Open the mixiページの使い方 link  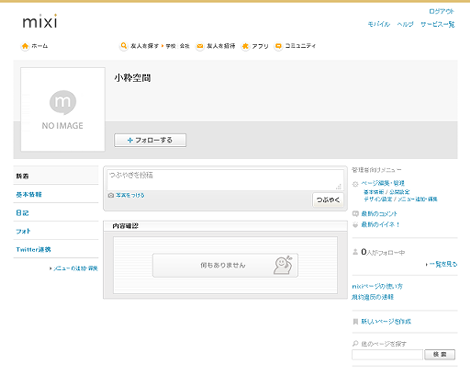(x=377, y=286)
